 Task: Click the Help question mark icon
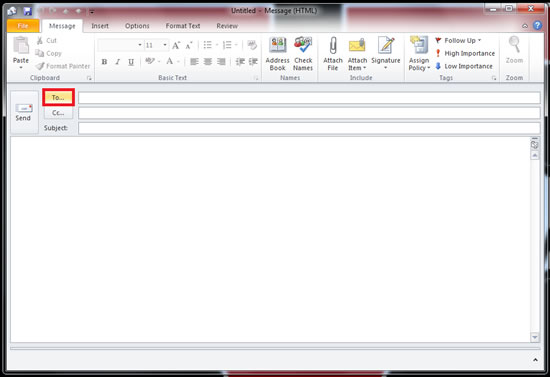tap(537, 25)
